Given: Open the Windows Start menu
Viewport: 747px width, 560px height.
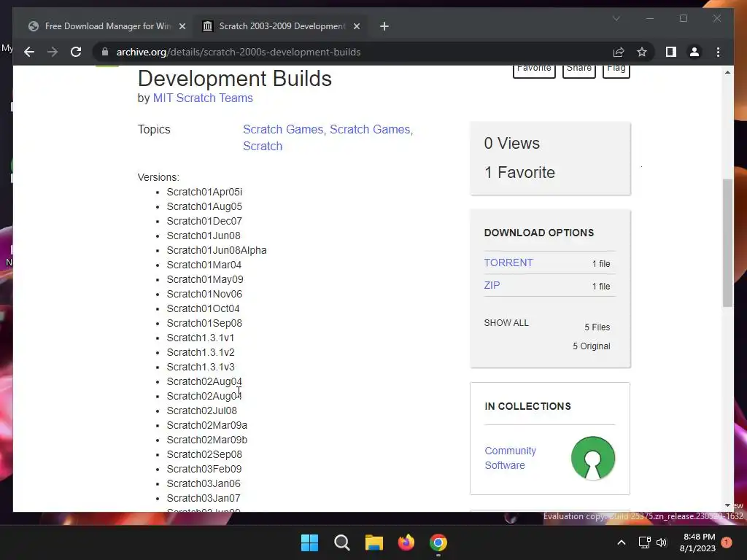Looking at the screenshot, I should tap(309, 542).
